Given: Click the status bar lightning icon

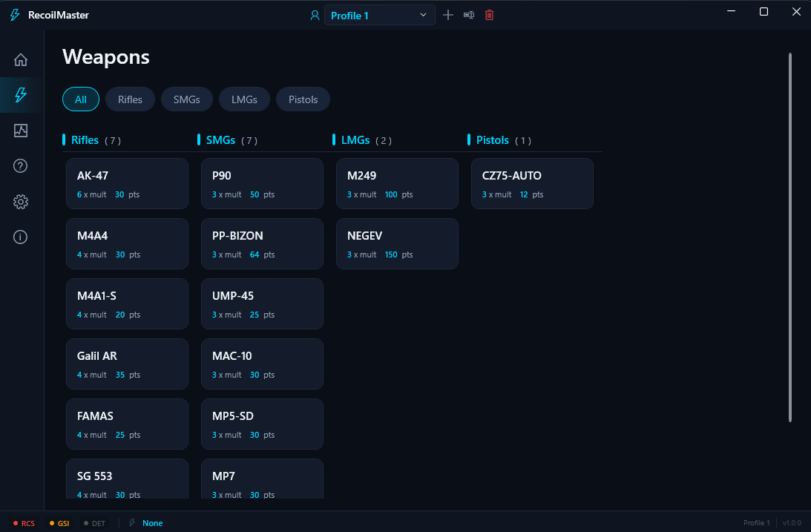Looking at the screenshot, I should (x=132, y=522).
